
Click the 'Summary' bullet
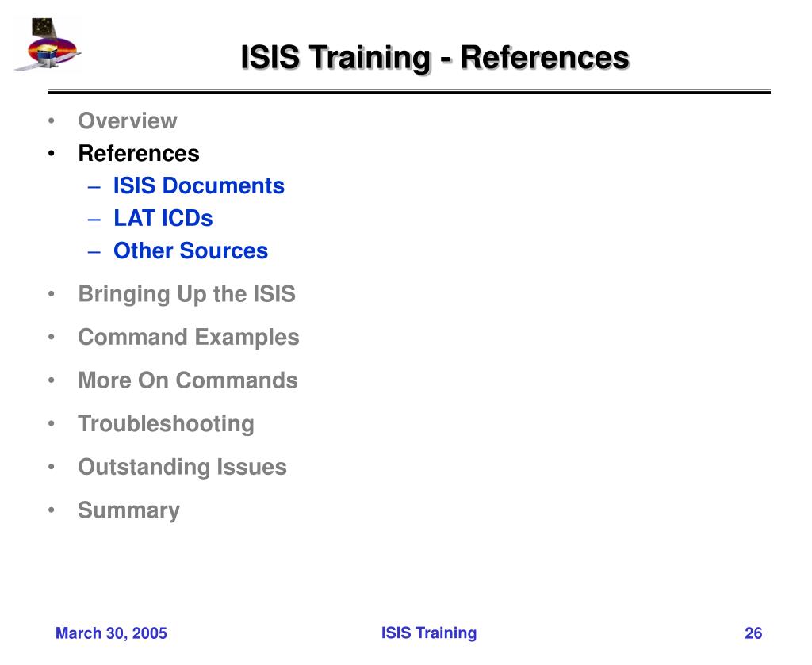point(129,510)
